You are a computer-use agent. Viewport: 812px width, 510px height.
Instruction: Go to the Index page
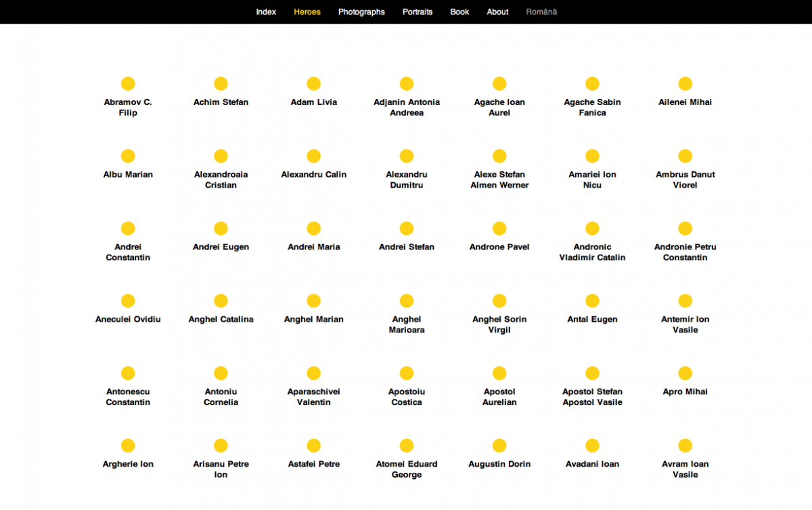tap(266, 12)
